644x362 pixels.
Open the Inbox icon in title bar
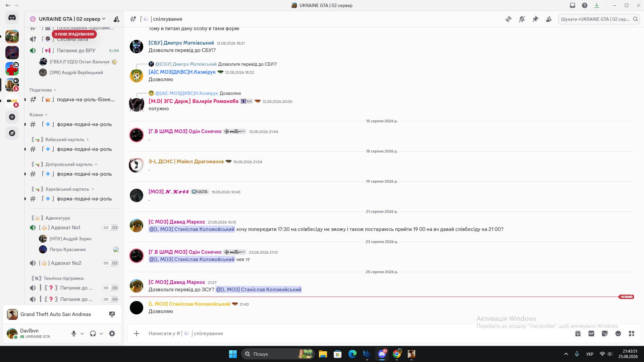click(x=573, y=5)
